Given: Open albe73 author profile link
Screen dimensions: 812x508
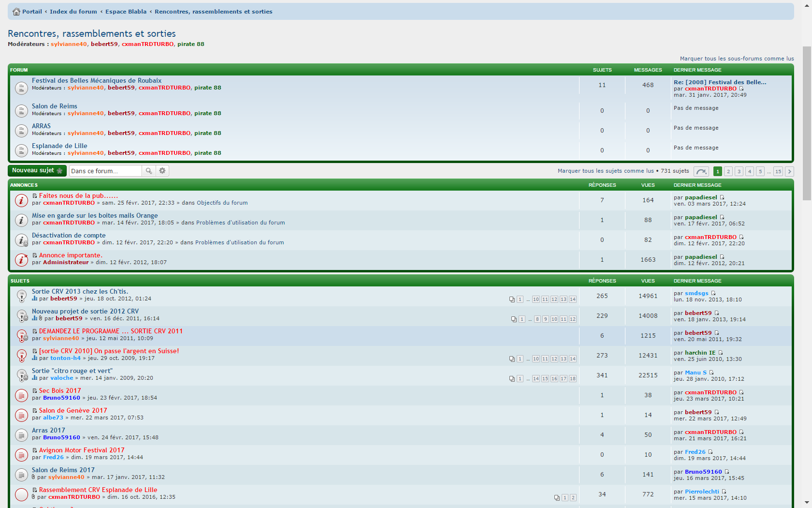Looking at the screenshot, I should pyautogui.click(x=53, y=418).
